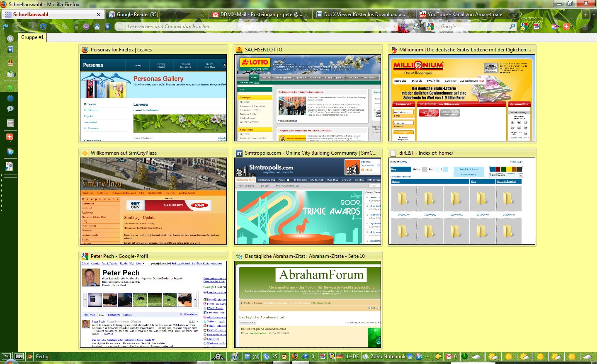The image size is (597, 364).
Task: Open the history clock icon in the sidebar
Action: (10, 39)
